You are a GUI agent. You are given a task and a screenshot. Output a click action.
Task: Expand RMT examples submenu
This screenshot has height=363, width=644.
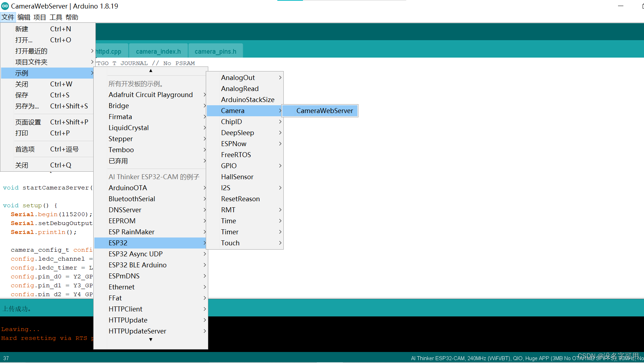pyautogui.click(x=245, y=210)
